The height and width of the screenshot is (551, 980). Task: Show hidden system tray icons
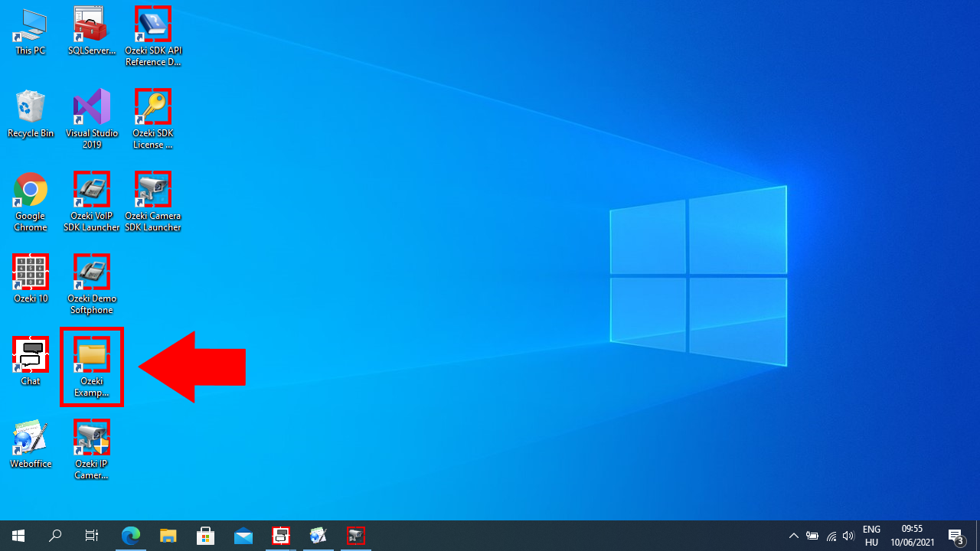[794, 536]
